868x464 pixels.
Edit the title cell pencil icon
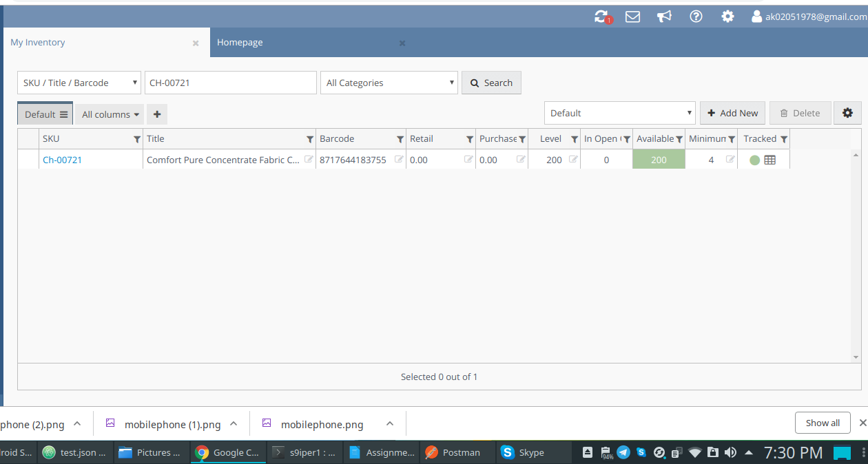point(309,159)
